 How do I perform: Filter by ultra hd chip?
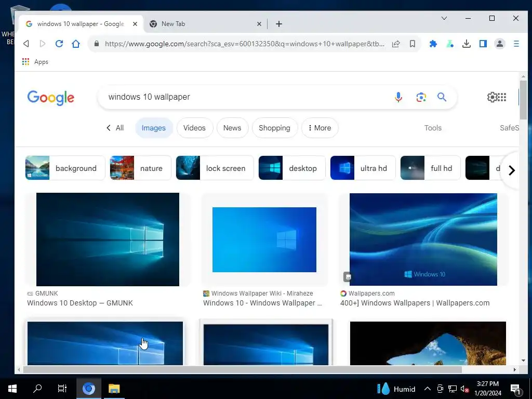tap(363, 168)
